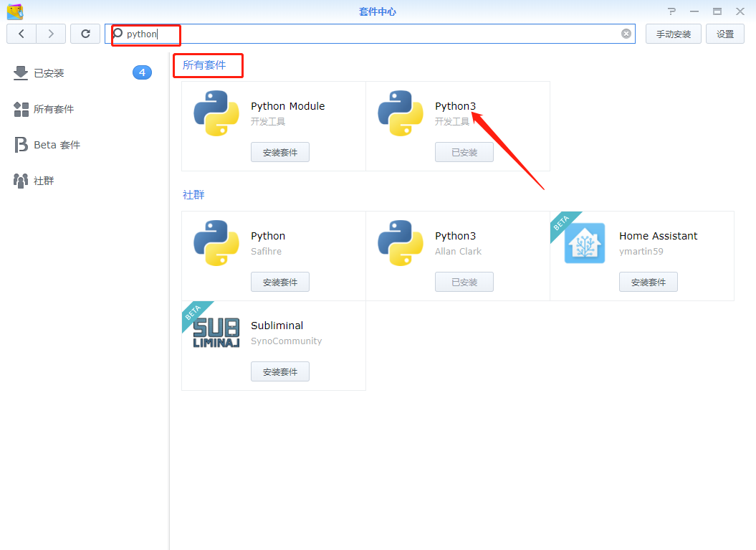Open 设置 settings button
Image resolution: width=756 pixels, height=550 pixels.
click(724, 34)
